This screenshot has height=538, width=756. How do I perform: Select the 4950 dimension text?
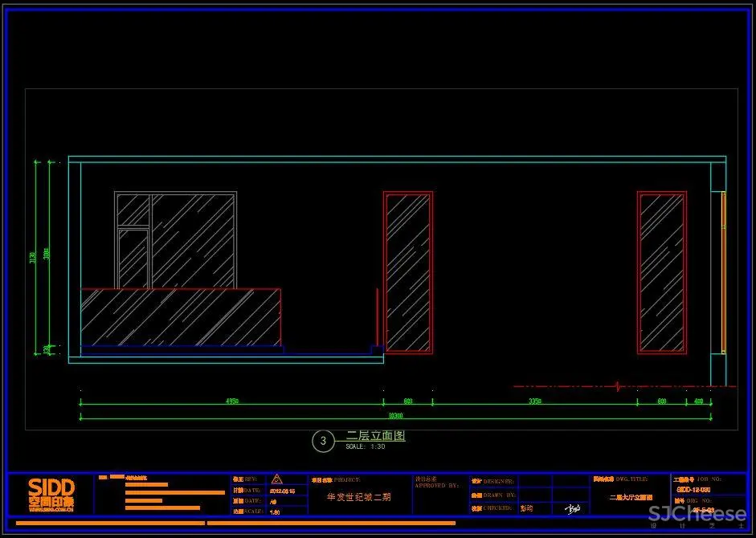coord(232,400)
